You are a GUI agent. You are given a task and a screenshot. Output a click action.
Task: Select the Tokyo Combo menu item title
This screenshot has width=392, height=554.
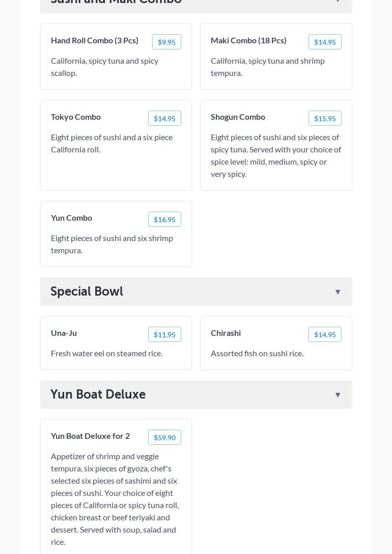pos(76,117)
